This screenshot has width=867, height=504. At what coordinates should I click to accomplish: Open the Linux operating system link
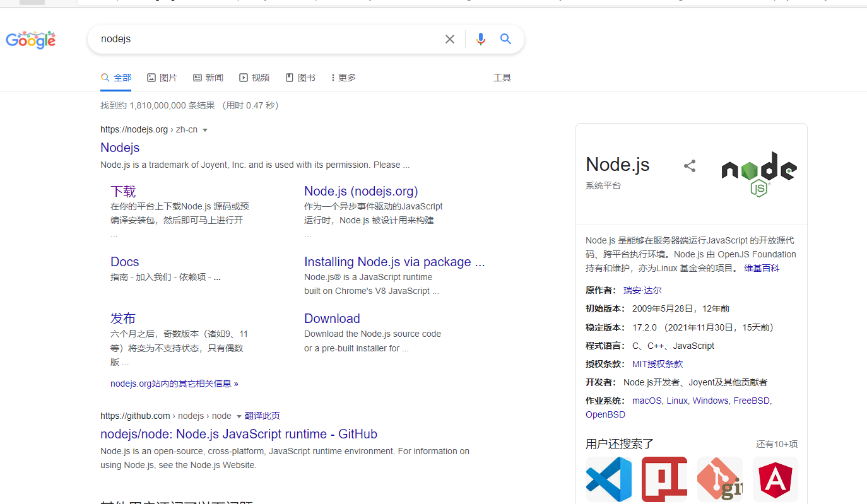[678, 401]
